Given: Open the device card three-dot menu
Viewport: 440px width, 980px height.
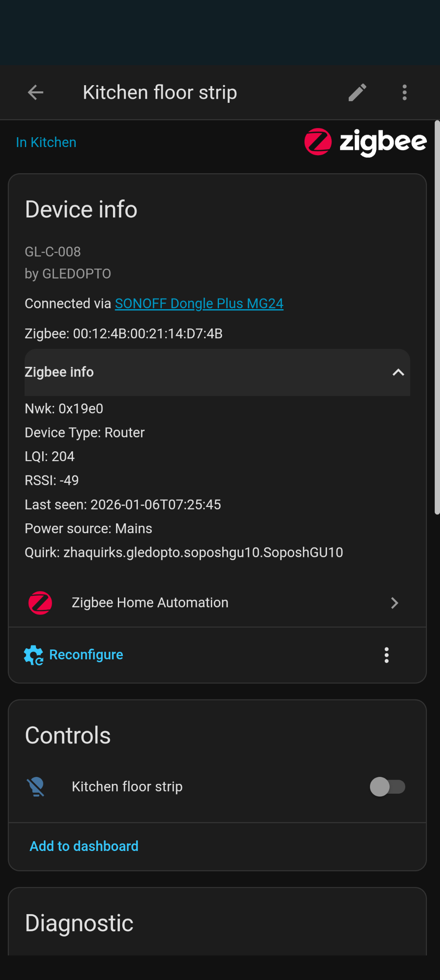Looking at the screenshot, I should point(386,655).
